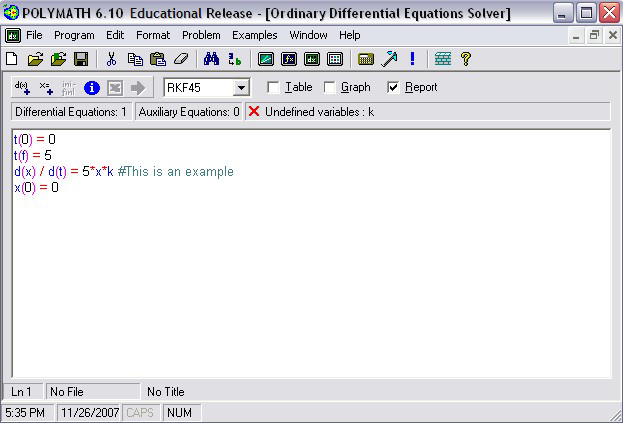Click the yellow question mark help icon
Viewport: 623px width, 423px height.
click(465, 59)
